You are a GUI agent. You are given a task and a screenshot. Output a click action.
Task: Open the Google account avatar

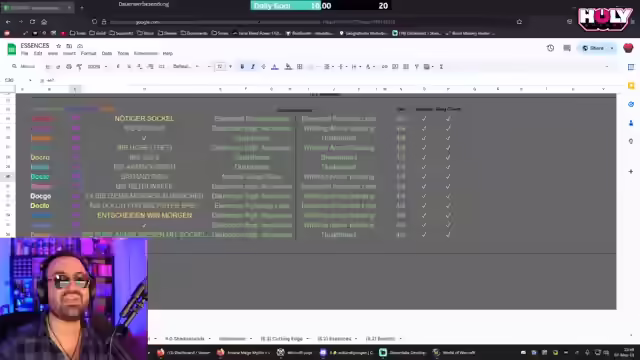(x=628, y=48)
